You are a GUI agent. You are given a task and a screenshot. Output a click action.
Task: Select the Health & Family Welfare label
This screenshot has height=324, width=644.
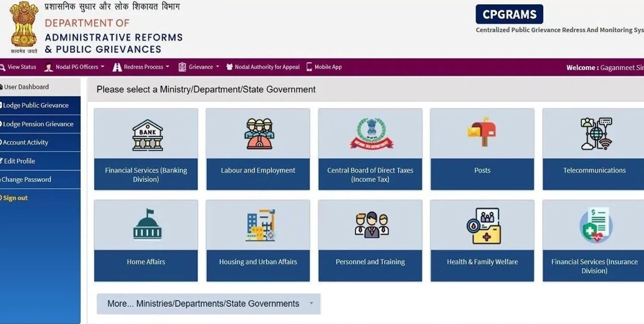[482, 262]
